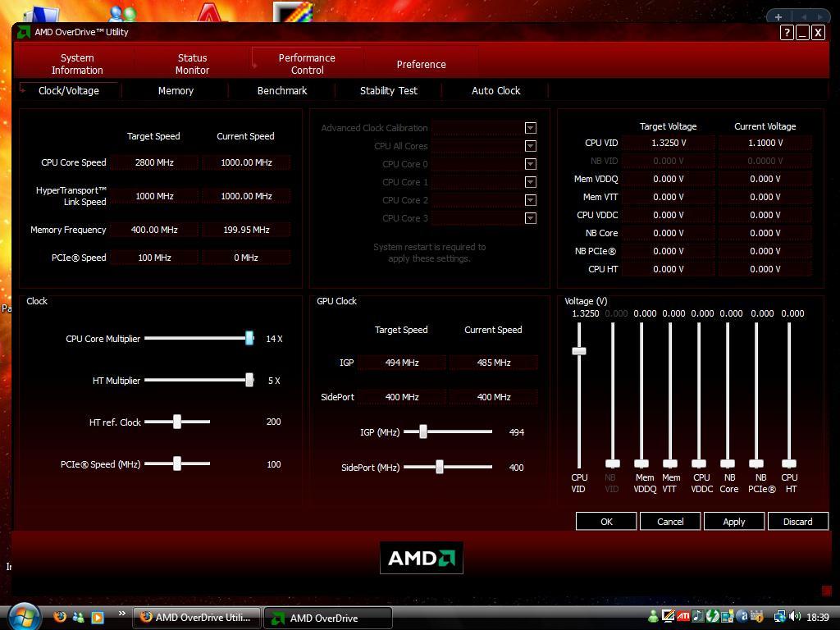Expand the CPU Core 2 dropdown

tap(531, 200)
